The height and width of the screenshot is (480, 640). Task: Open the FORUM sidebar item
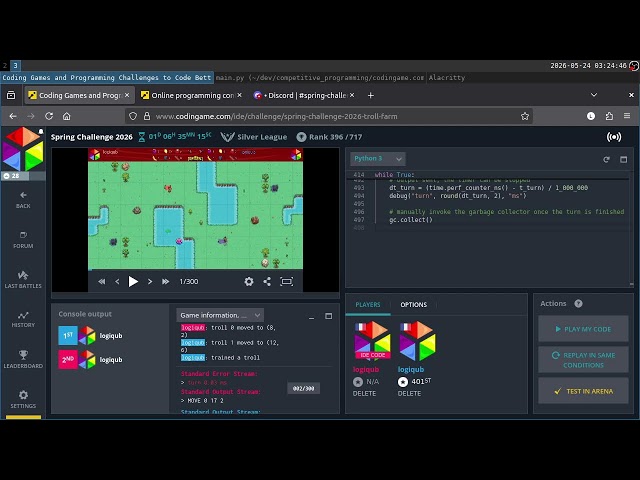[23, 240]
